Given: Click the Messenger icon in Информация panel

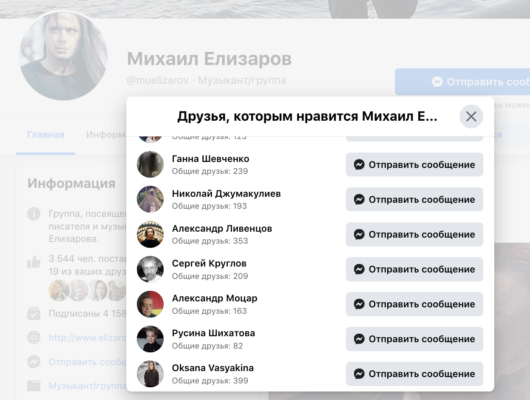Looking at the screenshot, I should coord(34,362).
